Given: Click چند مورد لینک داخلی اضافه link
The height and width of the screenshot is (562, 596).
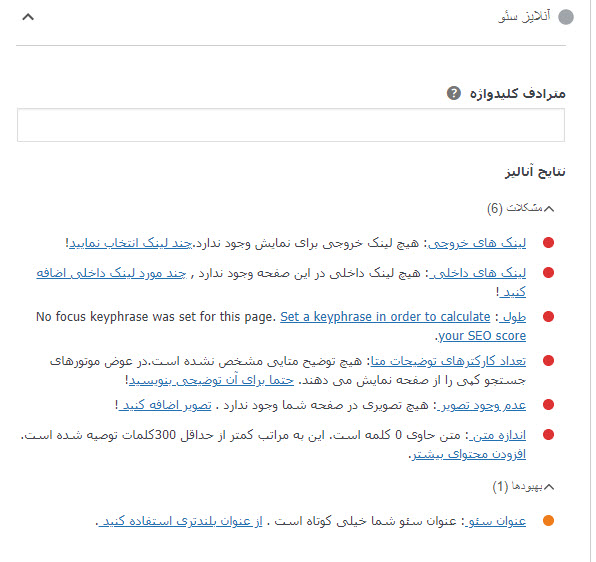Looking at the screenshot, I should coord(111,273).
